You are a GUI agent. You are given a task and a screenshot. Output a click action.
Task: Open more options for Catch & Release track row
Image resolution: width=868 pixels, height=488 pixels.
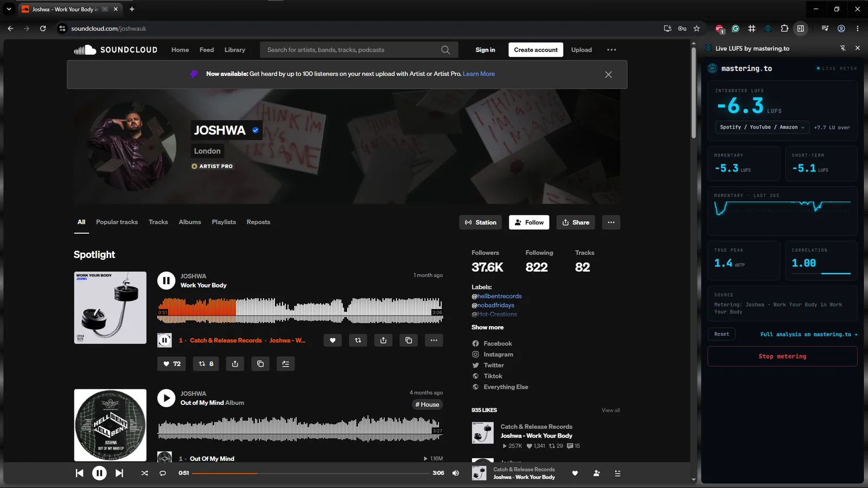click(x=434, y=341)
